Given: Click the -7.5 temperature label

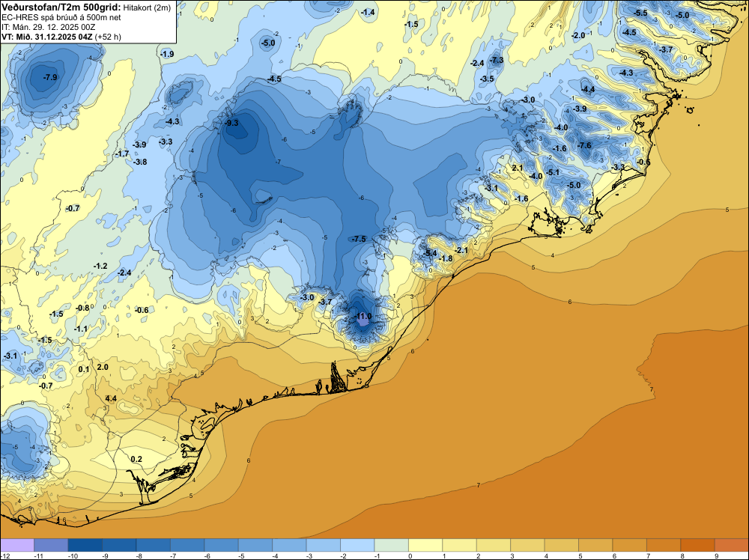Looking at the screenshot, I should pos(358,239).
